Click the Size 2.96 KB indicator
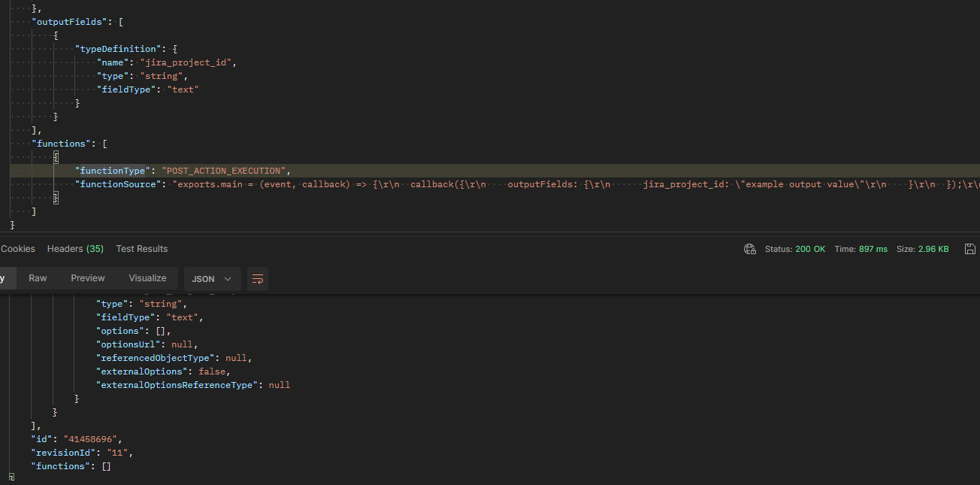This screenshot has height=485, width=980. tap(922, 249)
